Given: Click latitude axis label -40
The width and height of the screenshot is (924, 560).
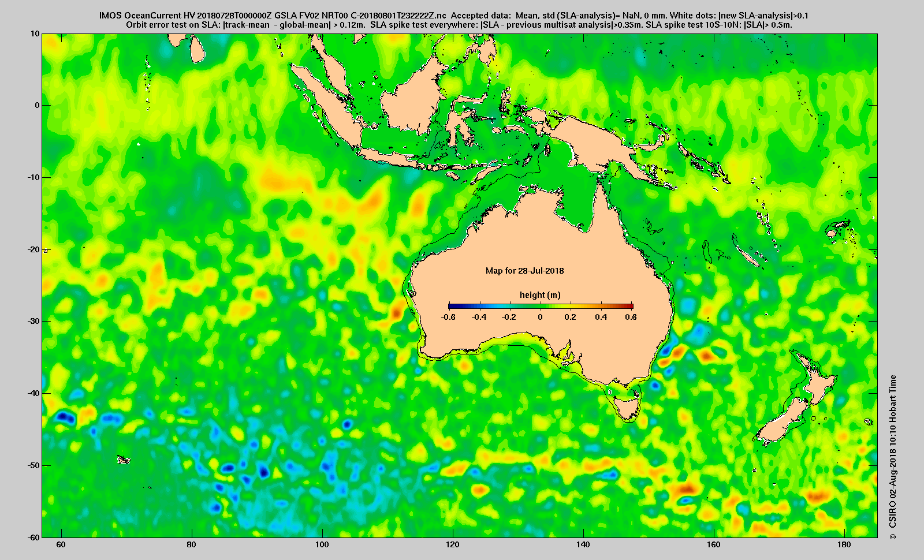Looking at the screenshot, I should [33, 393].
